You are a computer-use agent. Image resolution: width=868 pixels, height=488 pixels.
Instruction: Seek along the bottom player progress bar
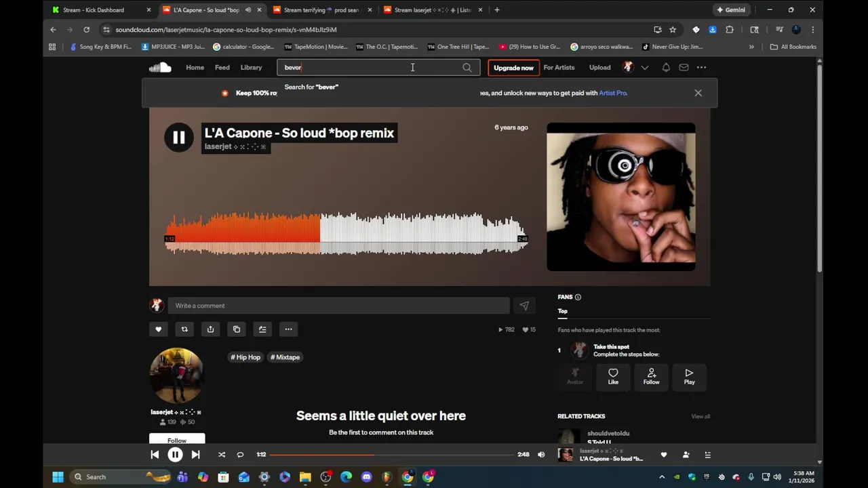click(x=392, y=455)
